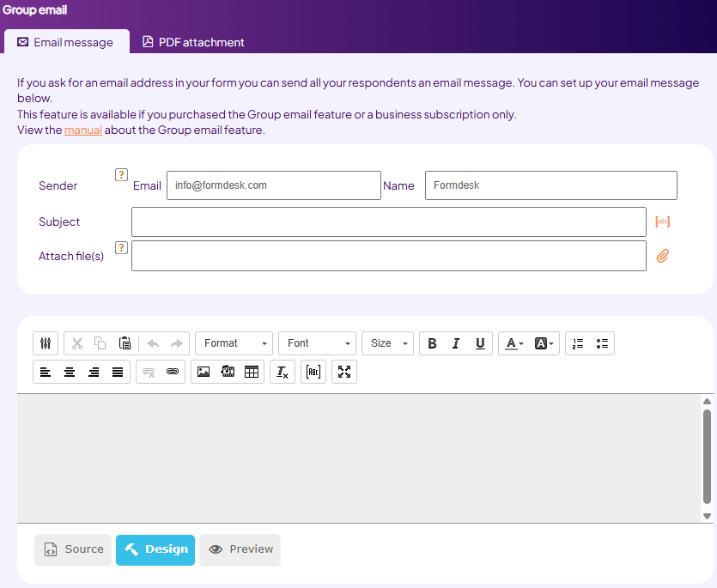Click the Insert link chain icon

click(x=173, y=373)
